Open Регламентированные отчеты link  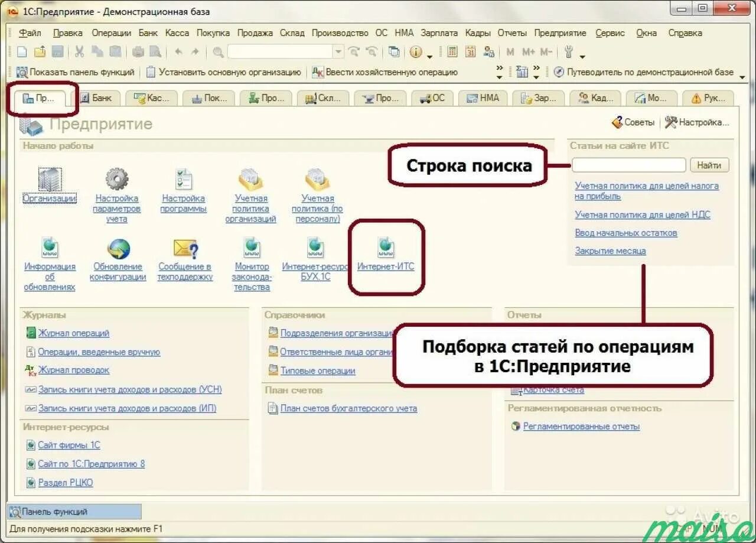tap(581, 427)
